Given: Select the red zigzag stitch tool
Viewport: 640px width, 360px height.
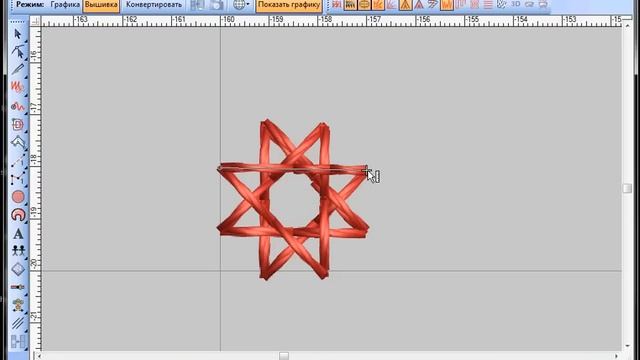Looking at the screenshot, I should click(x=18, y=87).
